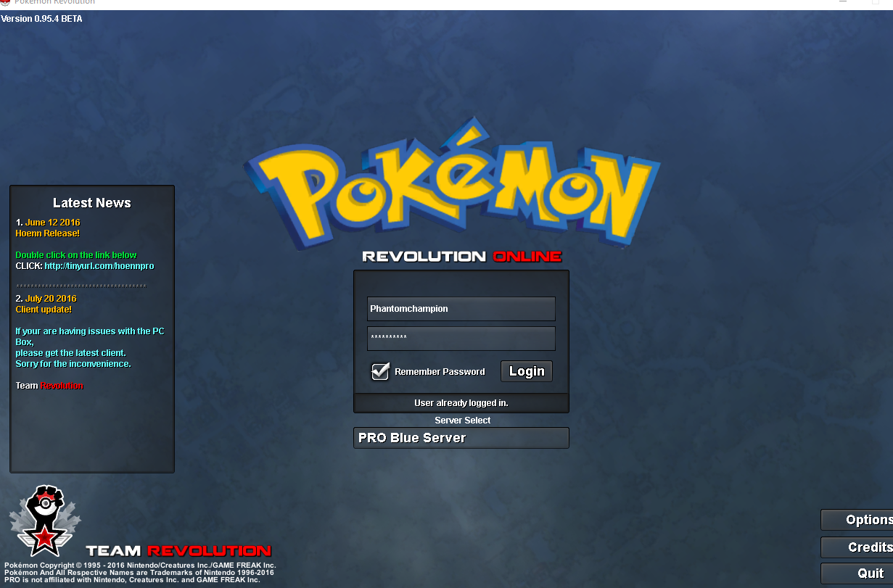Click the 'Client update!' news headline

pos(44,310)
